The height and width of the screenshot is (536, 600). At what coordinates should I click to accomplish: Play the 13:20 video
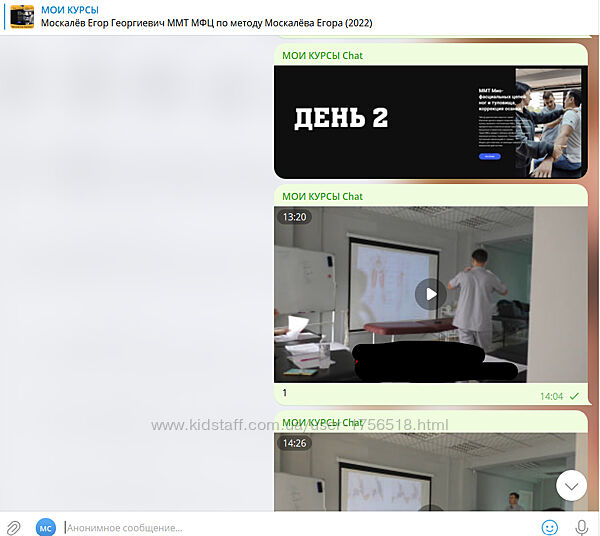pyautogui.click(x=430, y=294)
